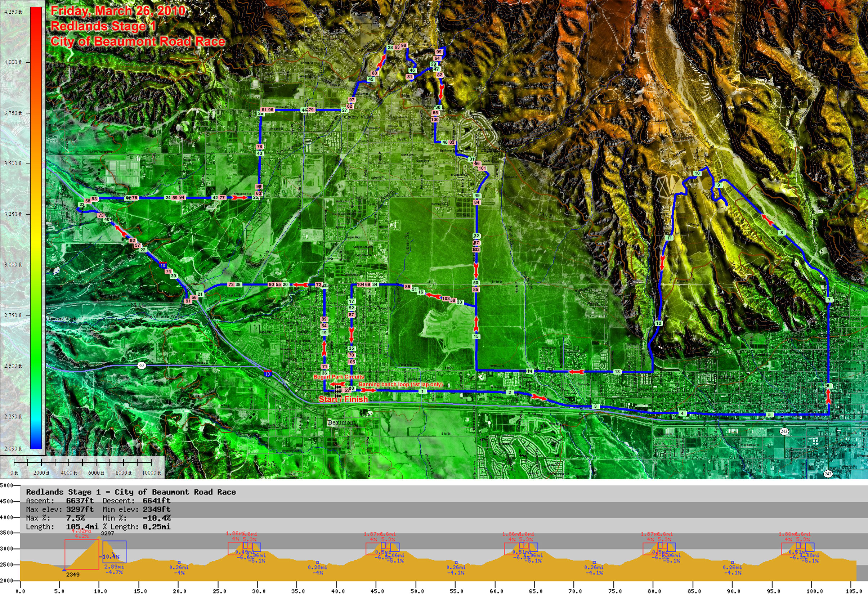Click the red Start / Finish label
The width and height of the screenshot is (868, 596).
tap(343, 399)
